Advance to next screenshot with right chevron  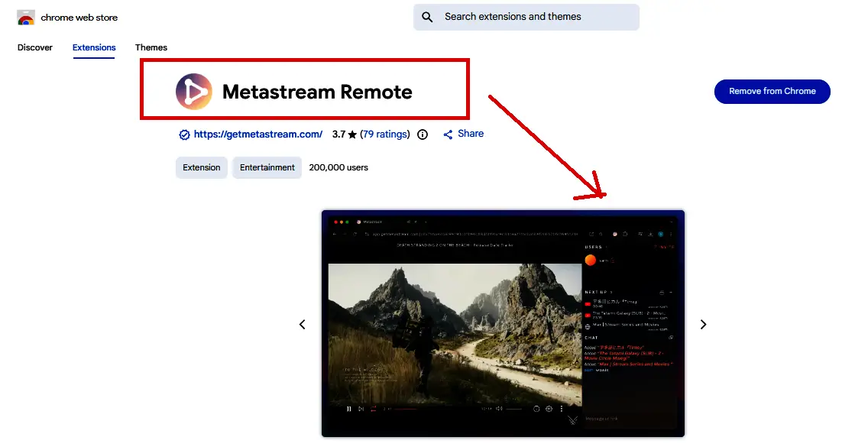pyautogui.click(x=703, y=324)
